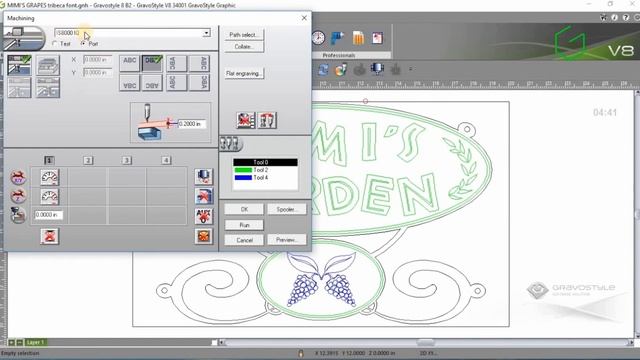640x360 pixels.
Task: Switch to pass number 4
Action: coord(166,160)
